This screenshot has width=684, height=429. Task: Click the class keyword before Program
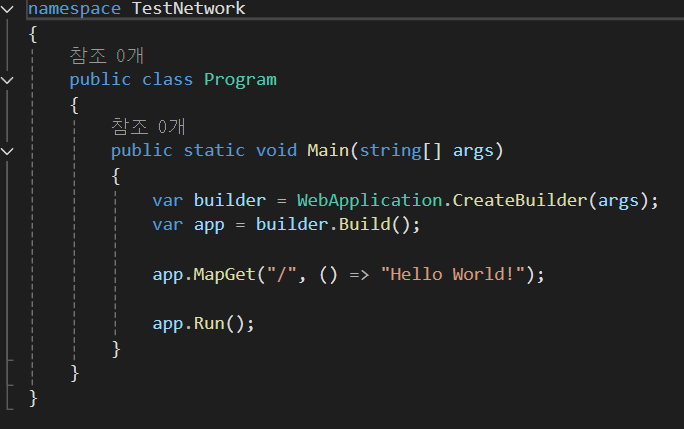point(168,80)
